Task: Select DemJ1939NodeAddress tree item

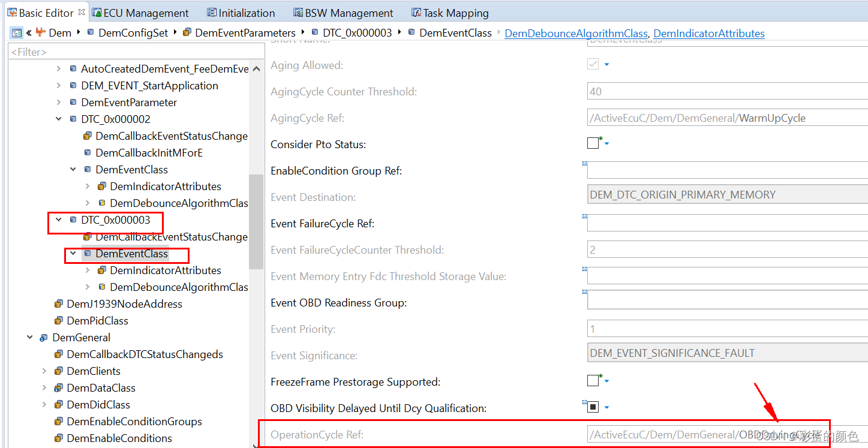Action: (124, 304)
